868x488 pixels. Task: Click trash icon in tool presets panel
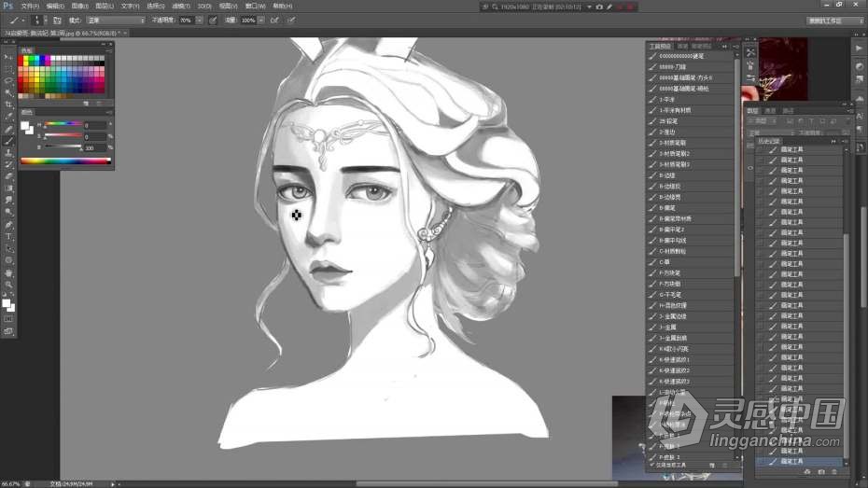(x=724, y=466)
